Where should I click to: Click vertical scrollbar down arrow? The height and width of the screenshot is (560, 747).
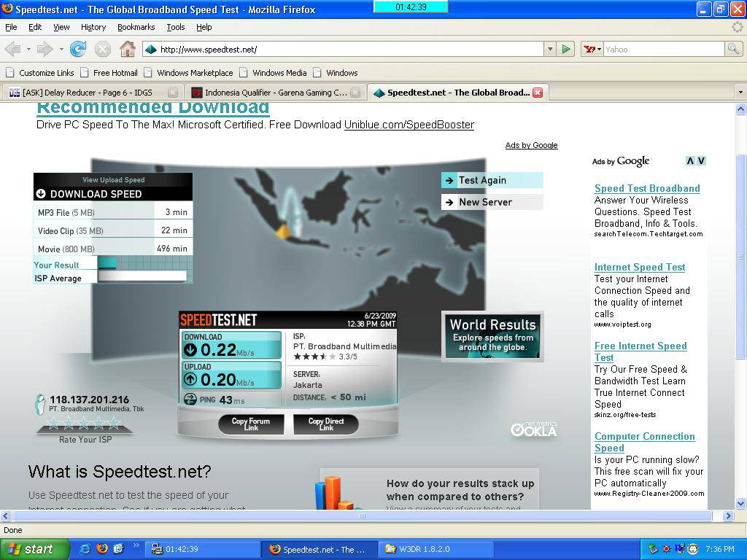740,503
